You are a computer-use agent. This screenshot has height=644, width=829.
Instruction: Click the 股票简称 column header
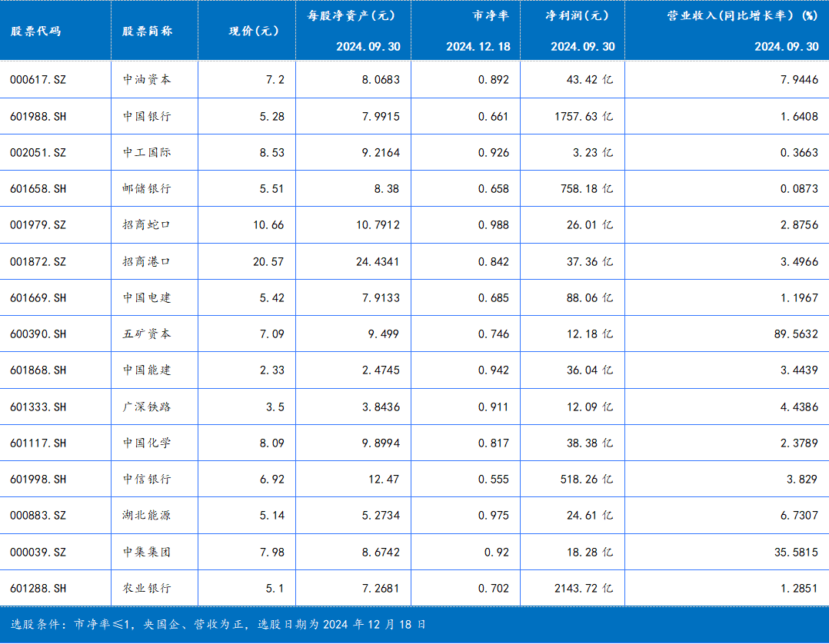(x=147, y=32)
